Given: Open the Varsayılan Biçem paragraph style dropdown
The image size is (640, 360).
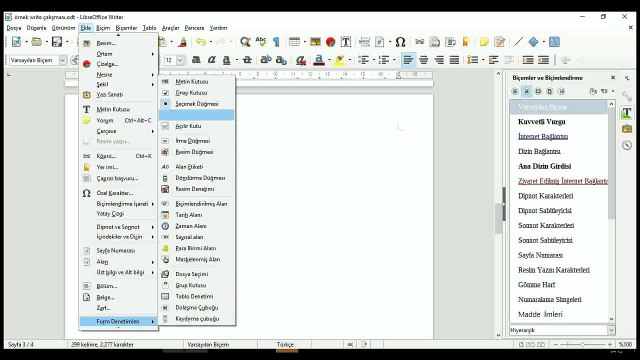Looking at the screenshot, I should [x=63, y=60].
